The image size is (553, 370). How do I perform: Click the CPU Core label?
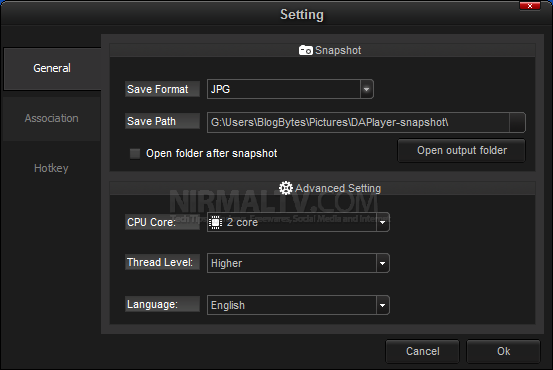(x=162, y=222)
